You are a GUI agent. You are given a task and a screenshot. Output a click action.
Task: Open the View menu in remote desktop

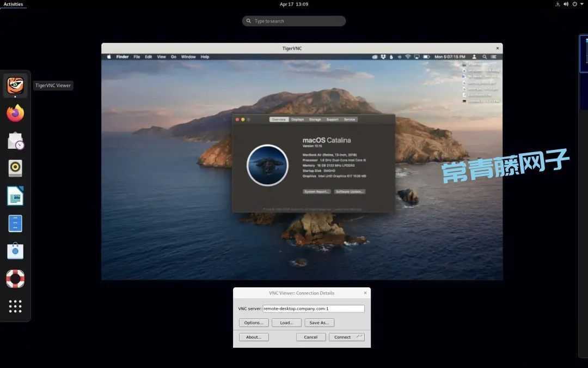click(161, 57)
